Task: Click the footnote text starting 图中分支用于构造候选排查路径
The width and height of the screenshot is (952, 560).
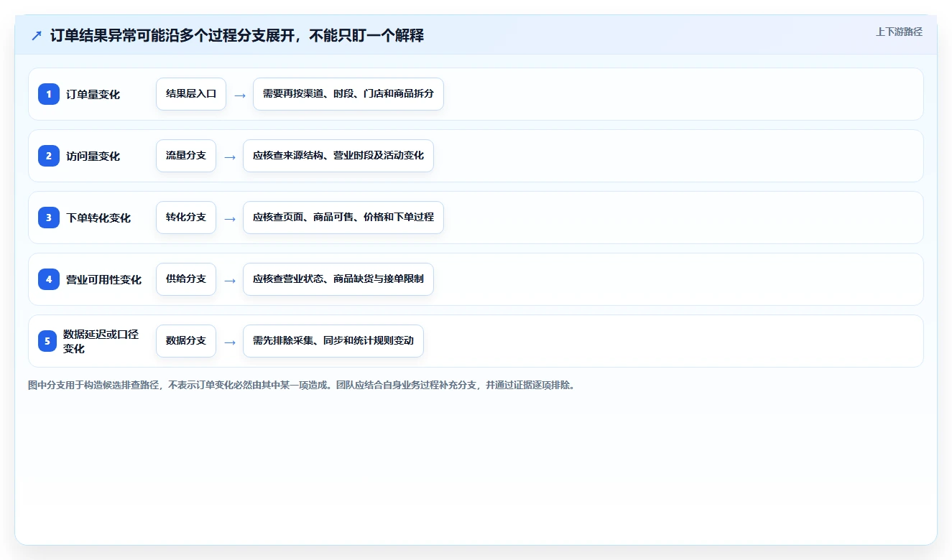Action: (x=301, y=386)
